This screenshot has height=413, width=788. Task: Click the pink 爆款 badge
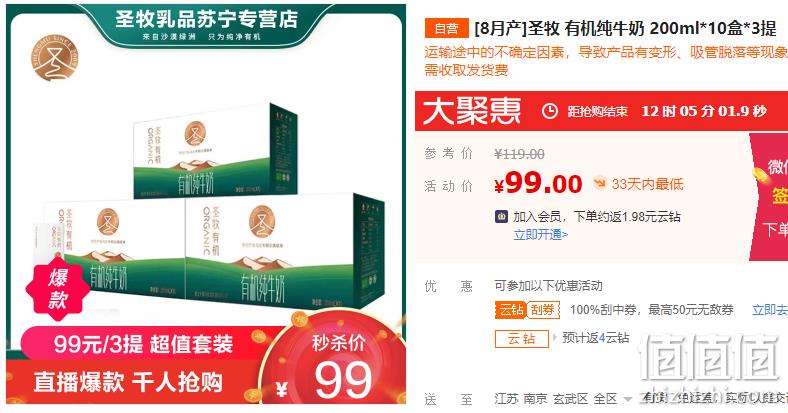[x=58, y=289]
